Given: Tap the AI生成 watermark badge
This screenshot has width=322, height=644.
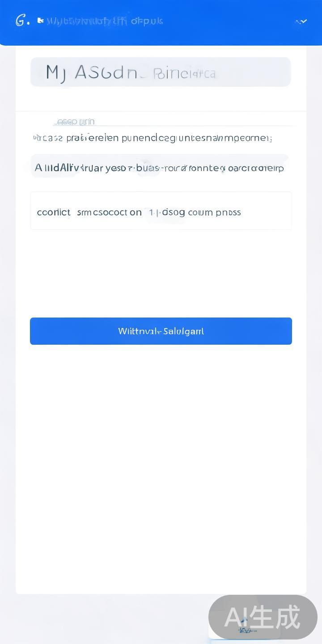Looking at the screenshot, I should tap(263, 617).
